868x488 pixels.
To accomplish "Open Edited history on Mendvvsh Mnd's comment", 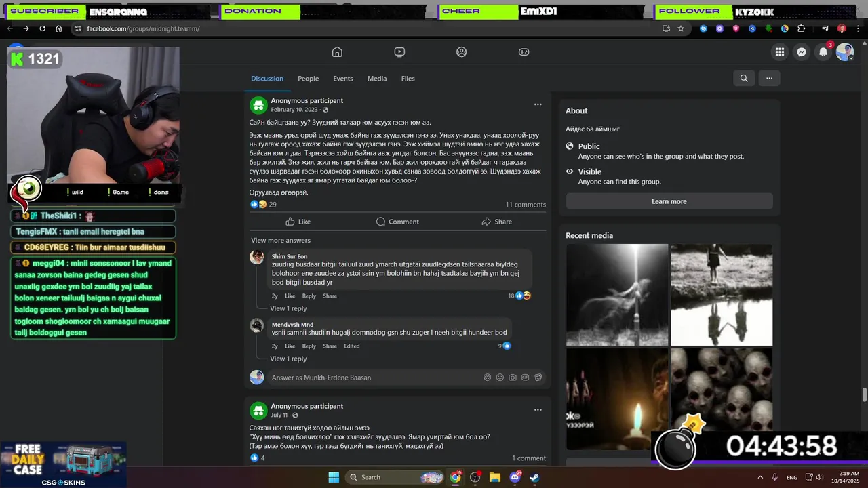I will click(x=351, y=346).
